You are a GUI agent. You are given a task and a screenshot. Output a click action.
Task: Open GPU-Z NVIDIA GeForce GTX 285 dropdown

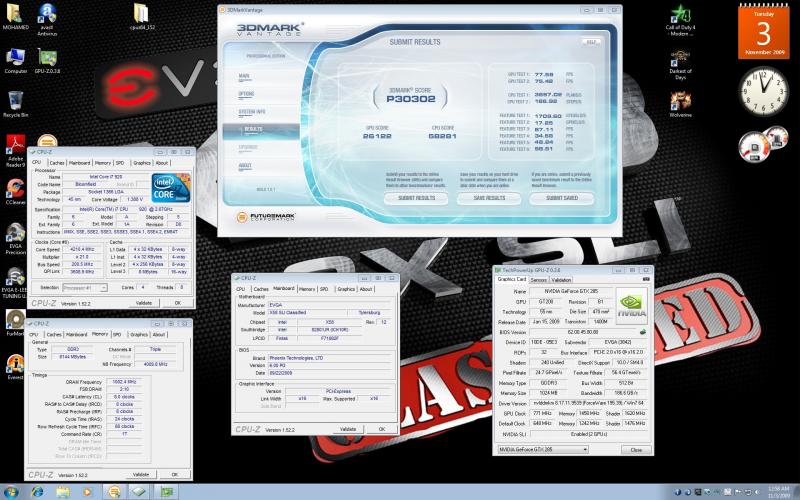542,449
